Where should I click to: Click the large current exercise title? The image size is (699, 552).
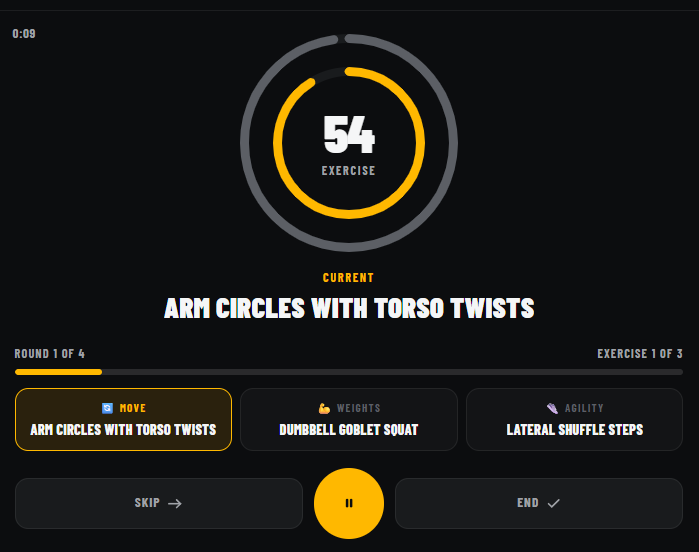tap(349, 308)
